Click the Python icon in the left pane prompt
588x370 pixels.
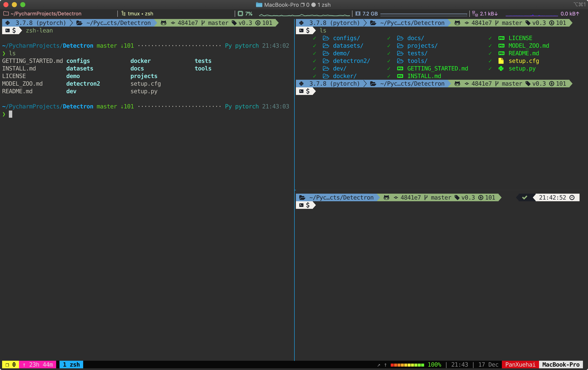click(x=8, y=23)
